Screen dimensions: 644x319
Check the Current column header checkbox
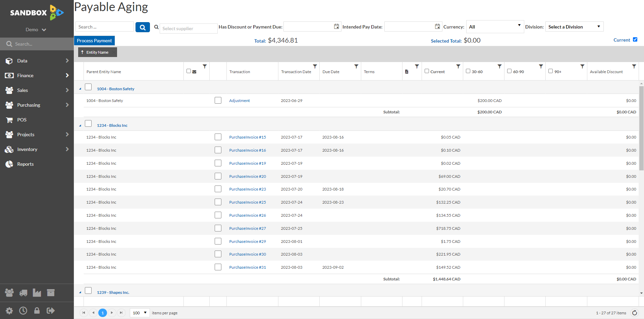click(x=427, y=71)
